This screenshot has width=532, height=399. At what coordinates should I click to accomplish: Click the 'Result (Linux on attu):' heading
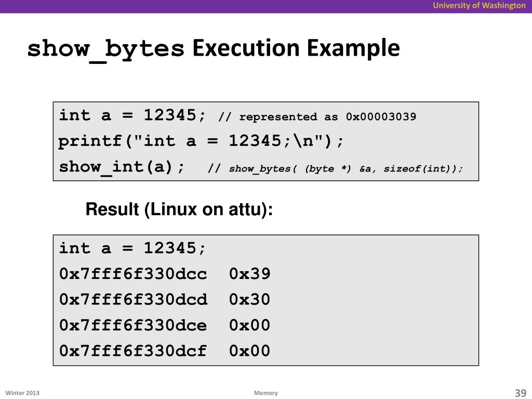click(x=179, y=209)
